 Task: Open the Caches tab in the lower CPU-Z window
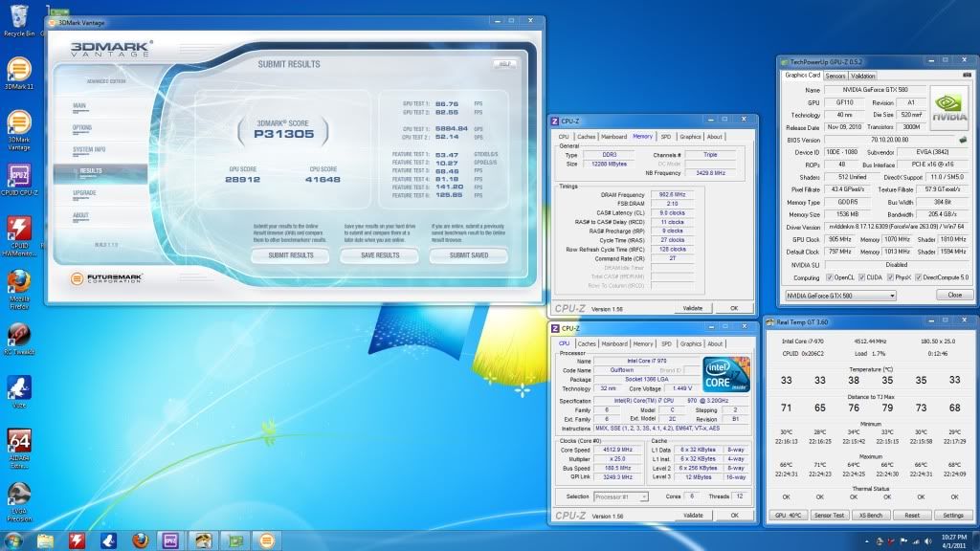pos(587,343)
